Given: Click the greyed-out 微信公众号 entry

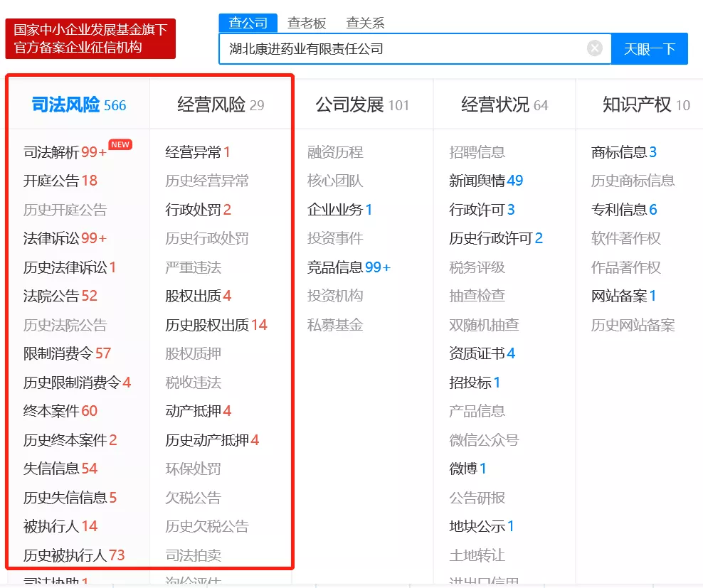Looking at the screenshot, I should pos(485,439).
